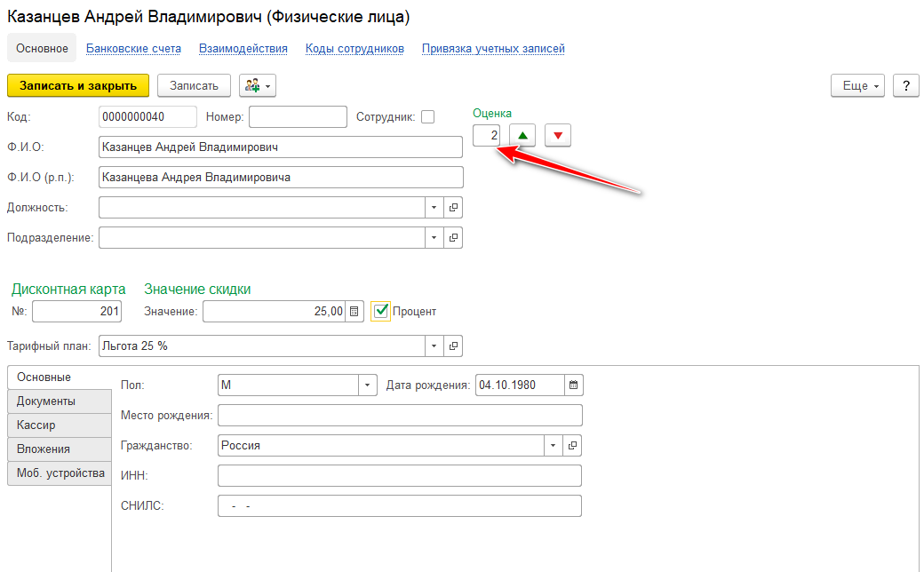Viewport: 924px width, 572px height.
Task: Open Гражданство record via open icon
Action: (572, 445)
